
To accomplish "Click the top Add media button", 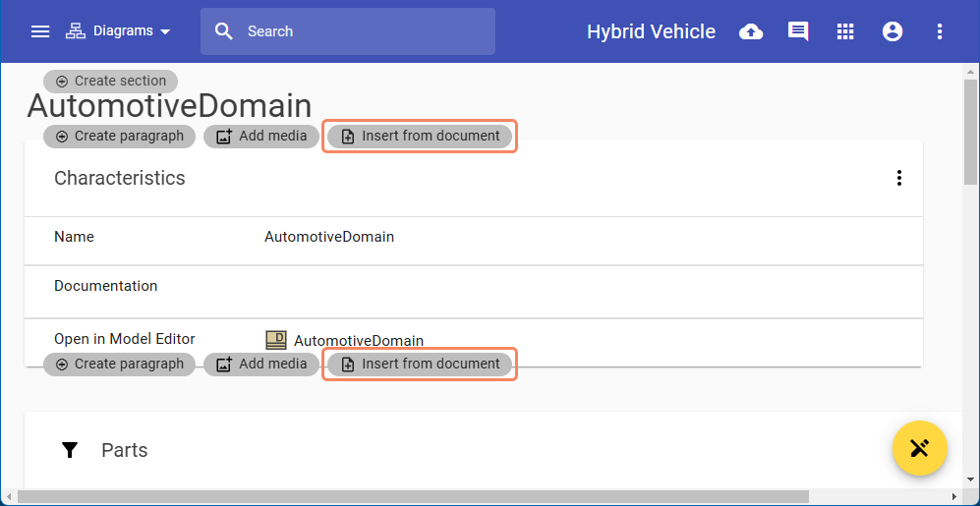I will pyautogui.click(x=261, y=137).
